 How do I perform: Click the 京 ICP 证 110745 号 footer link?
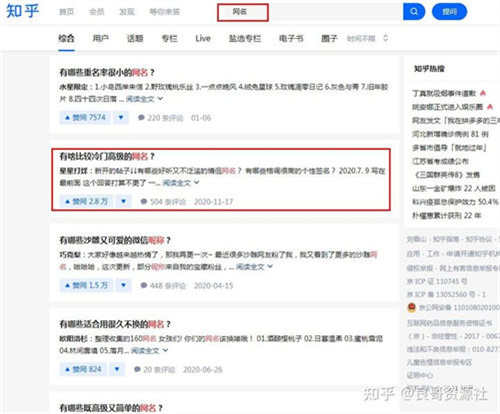[x=437, y=281]
